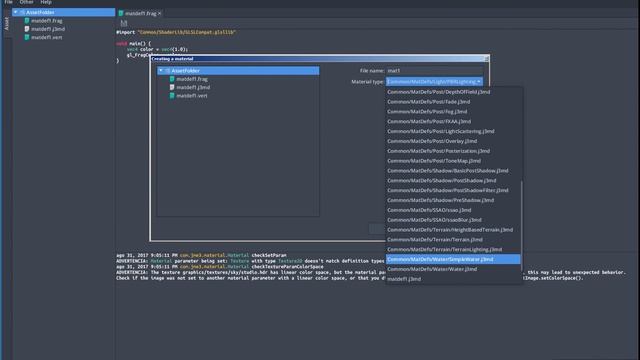Image resolution: width=640 pixels, height=360 pixels.
Task: Close the Creating a material dialog
Action: click(486, 59)
